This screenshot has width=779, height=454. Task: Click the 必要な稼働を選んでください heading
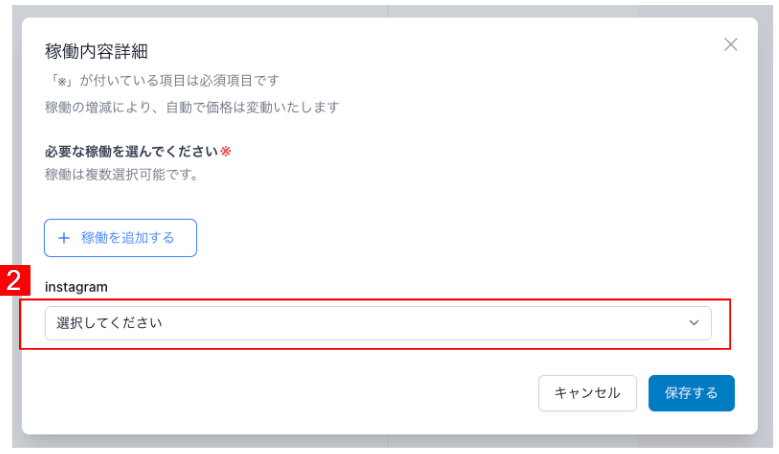click(132, 151)
